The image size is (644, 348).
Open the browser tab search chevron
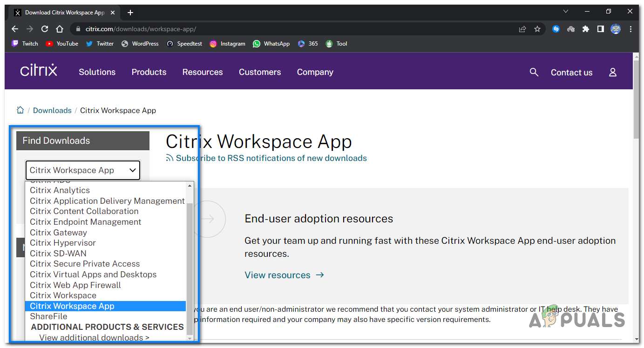[565, 11]
